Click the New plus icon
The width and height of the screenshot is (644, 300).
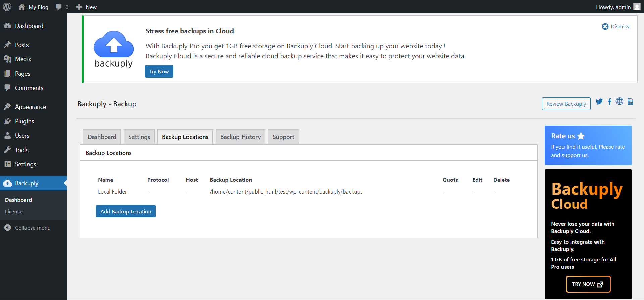pos(79,7)
